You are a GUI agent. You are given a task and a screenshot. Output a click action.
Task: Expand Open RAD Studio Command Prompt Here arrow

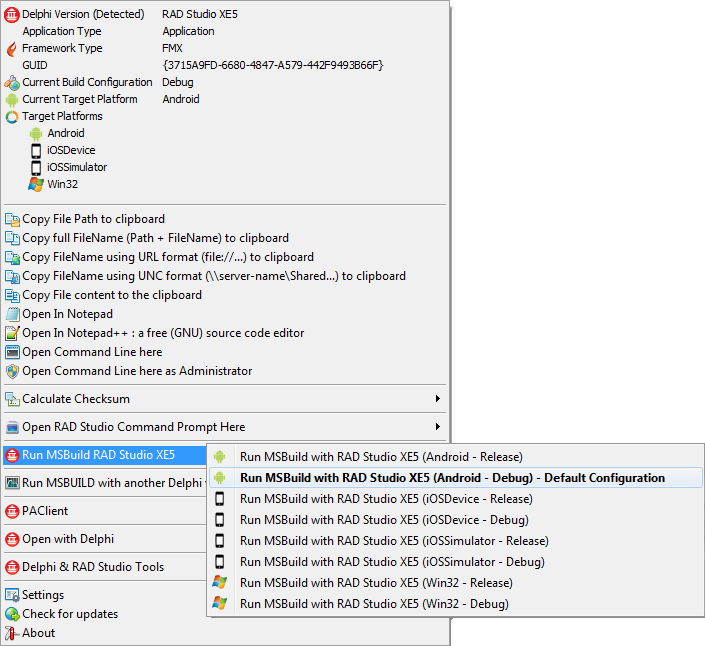click(437, 427)
